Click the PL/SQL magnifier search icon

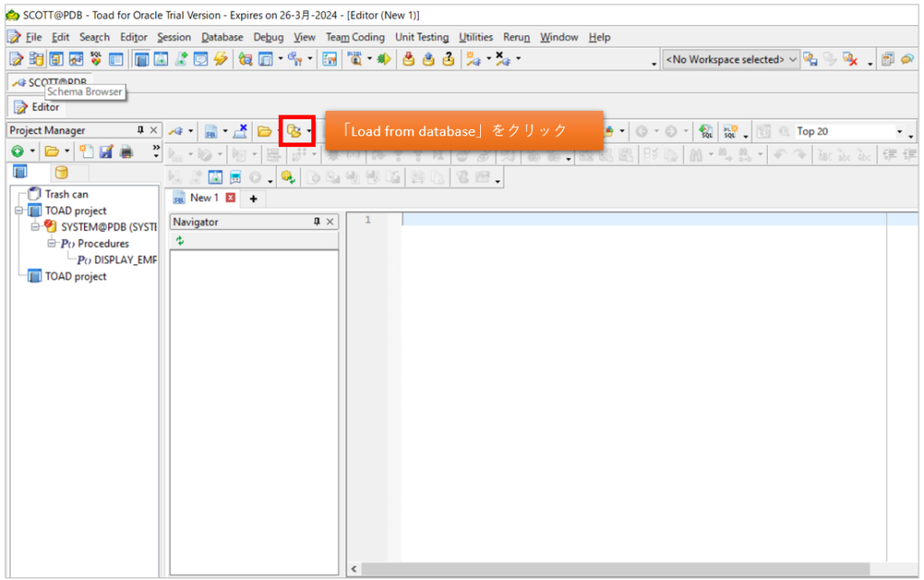[356, 59]
